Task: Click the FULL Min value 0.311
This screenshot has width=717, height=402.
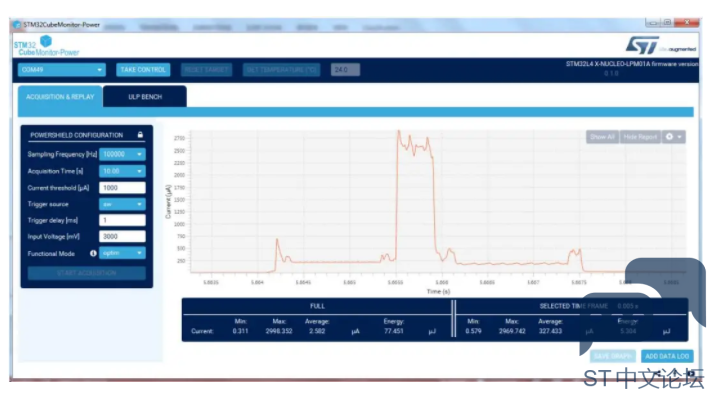Action: tap(240, 331)
